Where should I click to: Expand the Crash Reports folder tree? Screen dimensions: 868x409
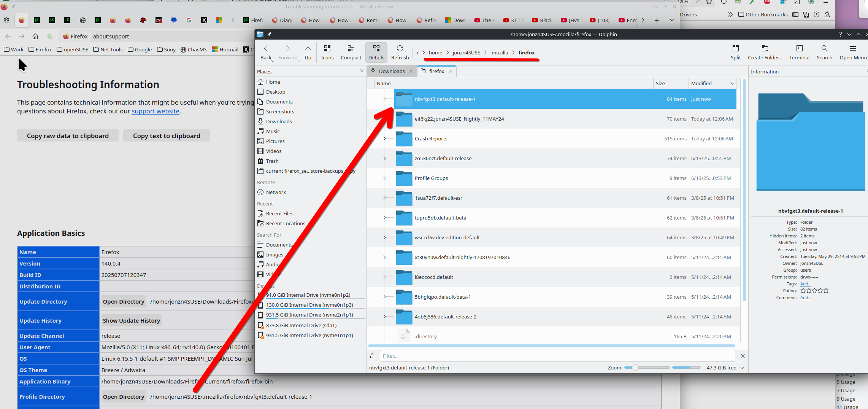[384, 138]
